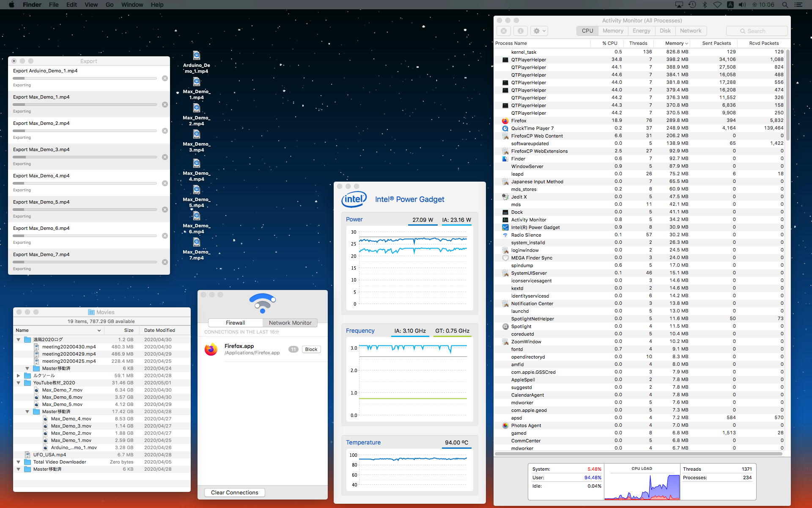Switch to the Energy tab
The height and width of the screenshot is (508, 812).
(641, 31)
